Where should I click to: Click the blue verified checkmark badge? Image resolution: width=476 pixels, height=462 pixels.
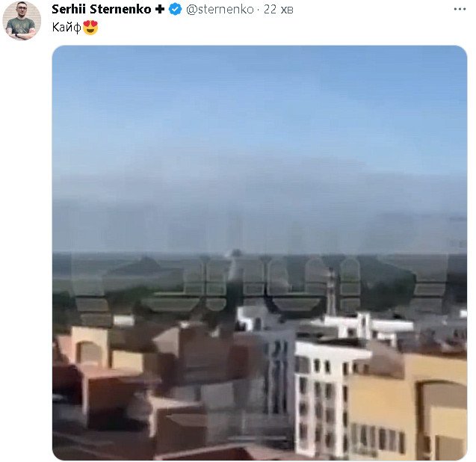[175, 10]
